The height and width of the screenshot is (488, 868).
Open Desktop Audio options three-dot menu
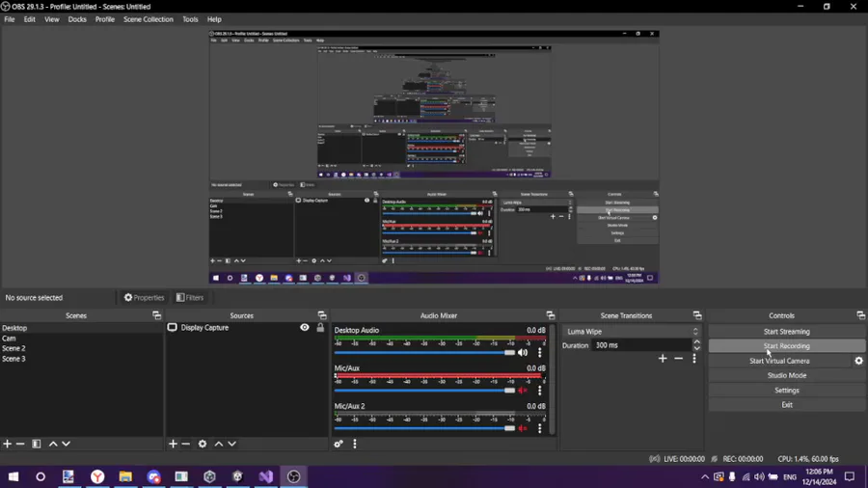click(x=540, y=352)
